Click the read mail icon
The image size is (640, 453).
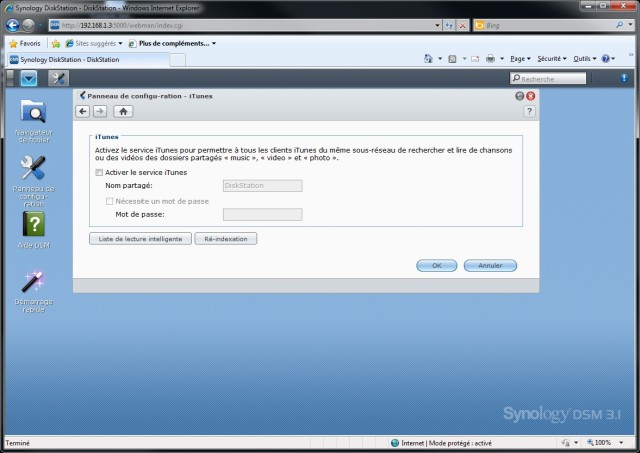tap(475, 59)
